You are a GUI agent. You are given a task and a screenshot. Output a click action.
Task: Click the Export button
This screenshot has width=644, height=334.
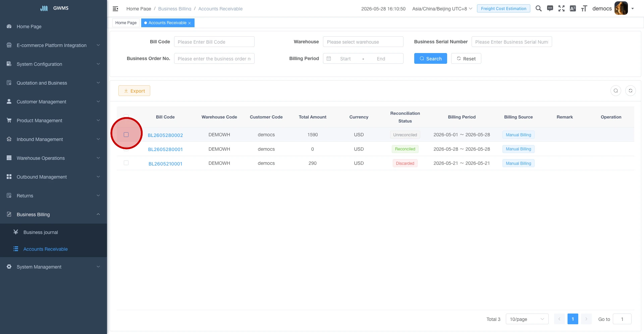point(134,91)
